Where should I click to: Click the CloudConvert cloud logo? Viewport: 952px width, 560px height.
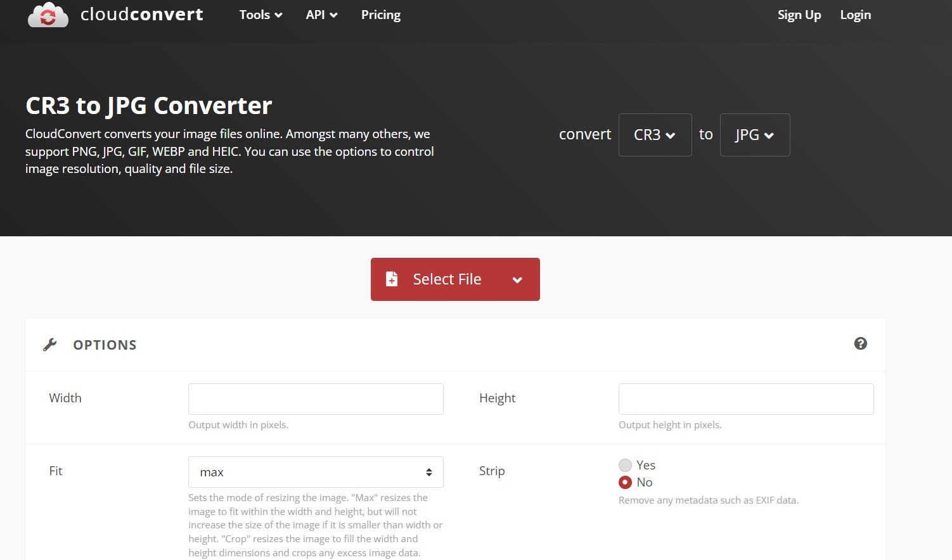pos(48,14)
